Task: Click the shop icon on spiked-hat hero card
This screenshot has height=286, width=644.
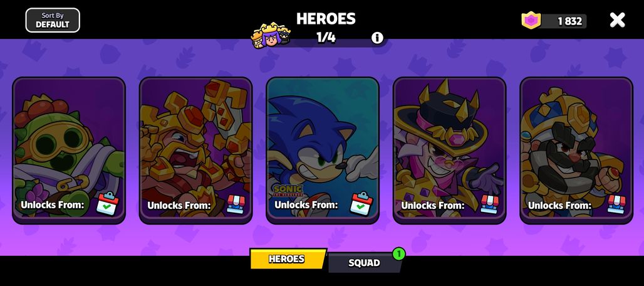Action: (489, 204)
